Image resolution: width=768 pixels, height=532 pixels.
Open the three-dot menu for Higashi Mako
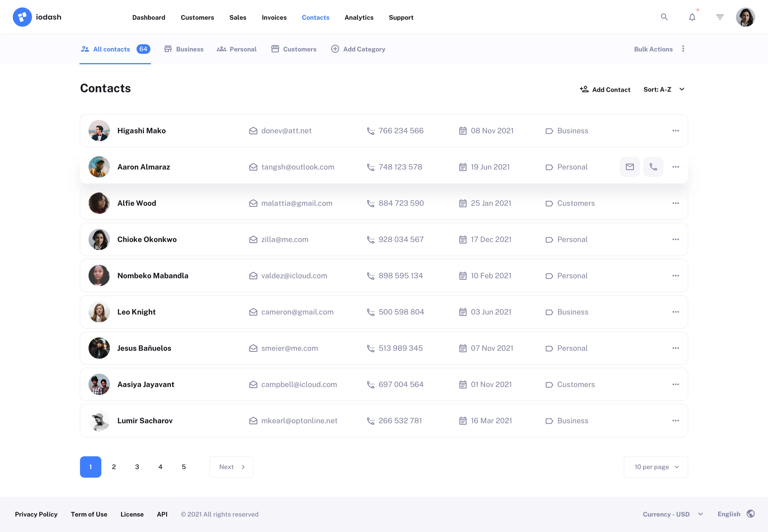click(x=676, y=131)
